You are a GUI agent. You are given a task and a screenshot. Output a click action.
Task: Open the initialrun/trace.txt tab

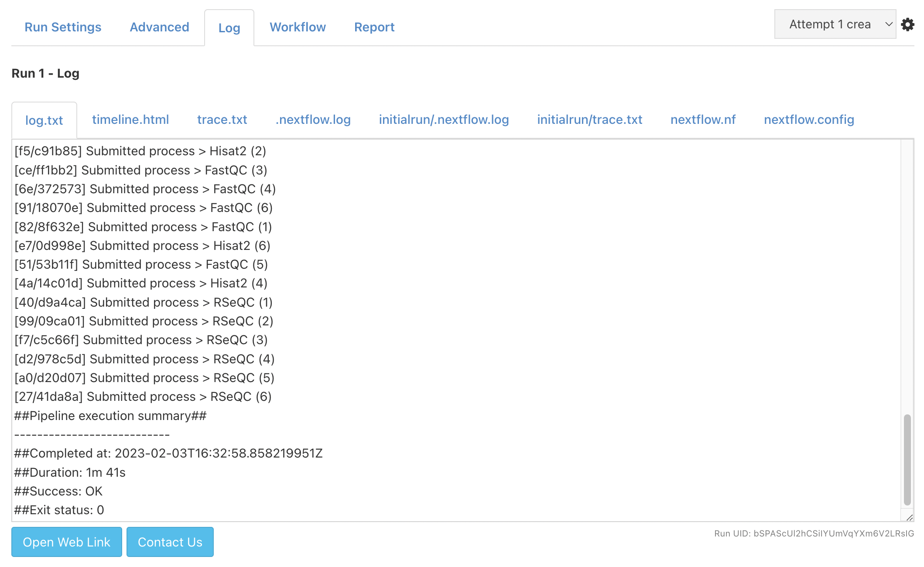589,120
